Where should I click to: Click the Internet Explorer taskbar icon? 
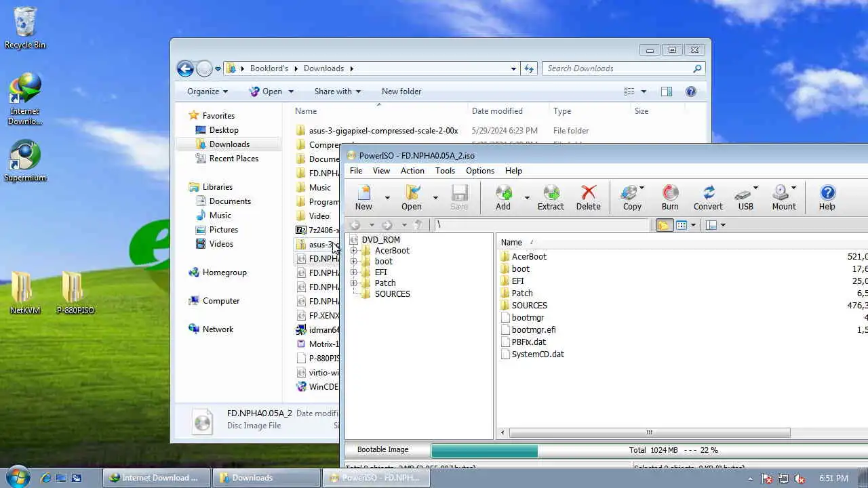click(x=45, y=478)
